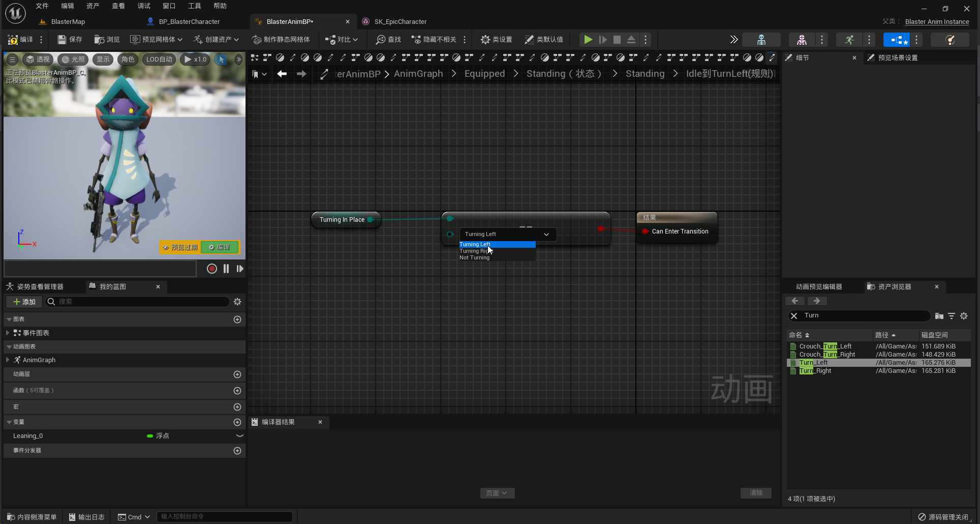This screenshot has height=524, width=980.
Task: Switch to skeleton editor mode icon
Action: pyautogui.click(x=761, y=39)
